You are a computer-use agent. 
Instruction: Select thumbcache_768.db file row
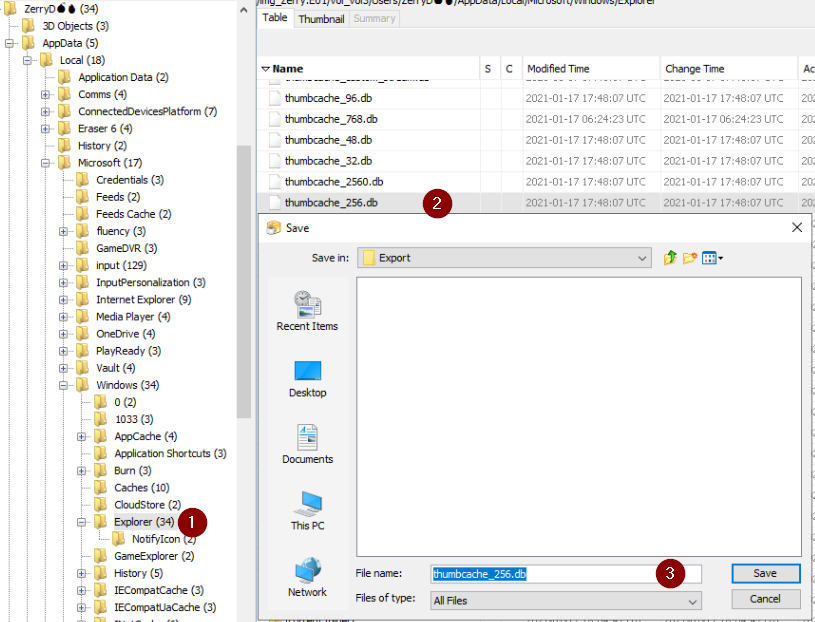(x=330, y=119)
